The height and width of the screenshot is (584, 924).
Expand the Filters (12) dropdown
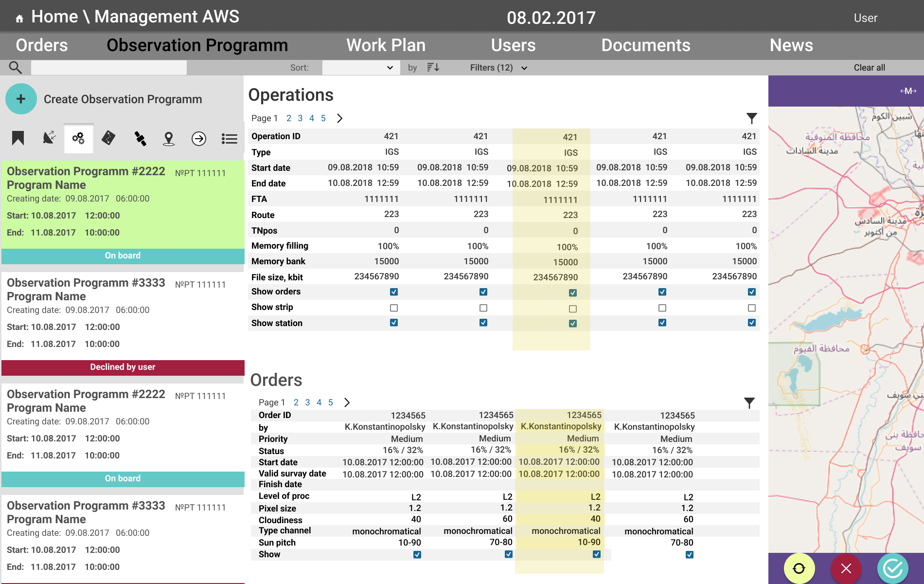[498, 68]
